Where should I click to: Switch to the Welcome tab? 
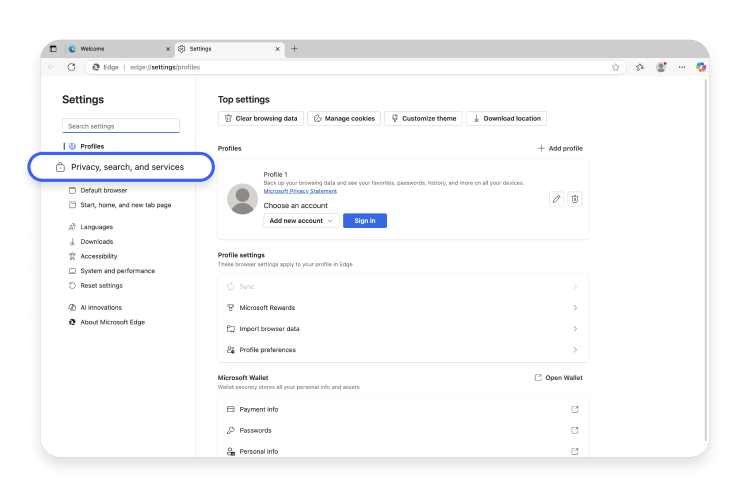tap(115, 48)
